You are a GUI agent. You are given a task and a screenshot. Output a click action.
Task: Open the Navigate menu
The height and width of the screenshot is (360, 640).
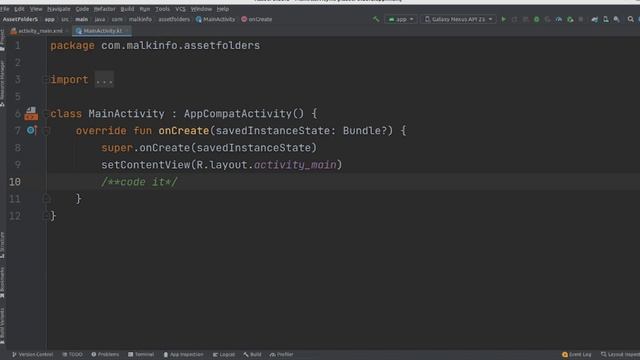coord(58,9)
